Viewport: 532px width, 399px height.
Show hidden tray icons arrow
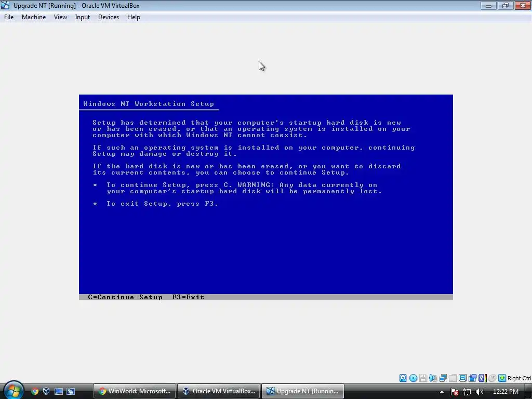[x=442, y=392]
